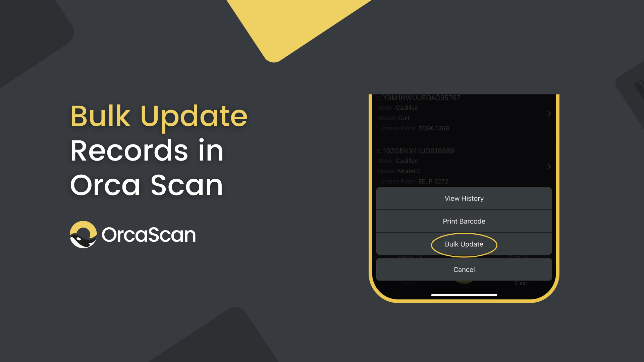This screenshot has height=362, width=644.
Task: Select the OrcaScan brand icon
Action: [85, 234]
